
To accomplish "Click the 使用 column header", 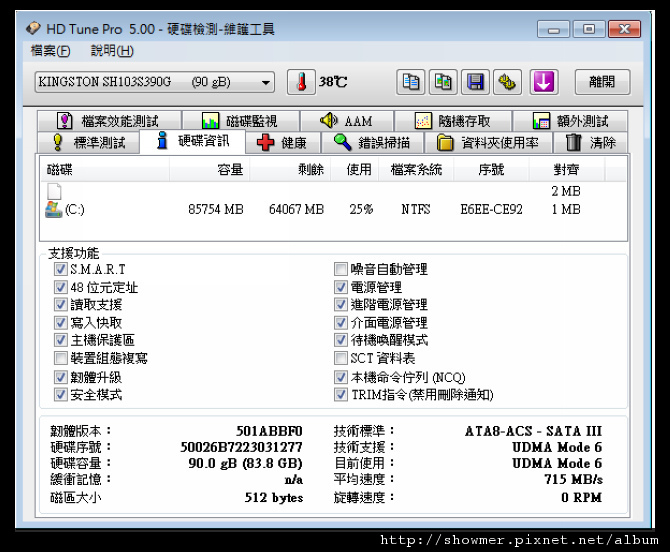I will [x=354, y=170].
